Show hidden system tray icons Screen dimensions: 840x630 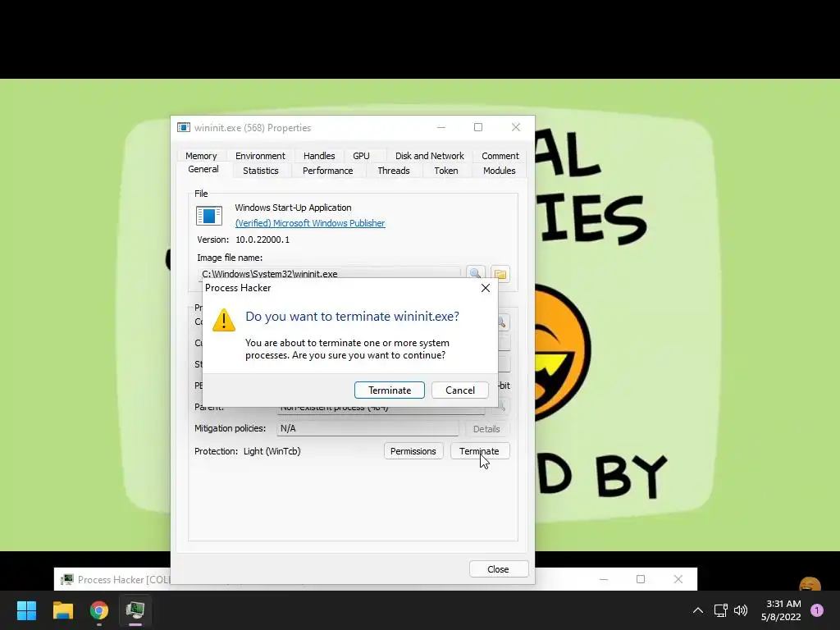(698, 610)
